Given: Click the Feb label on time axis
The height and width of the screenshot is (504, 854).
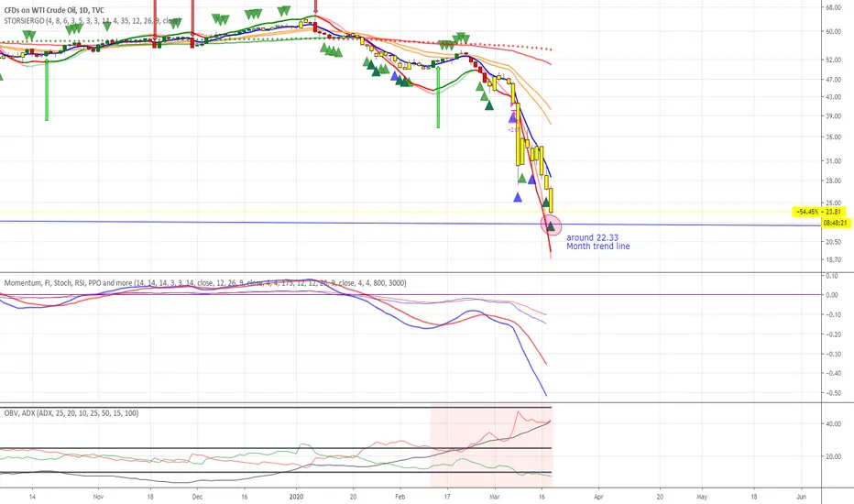Looking at the screenshot, I should click(x=400, y=497).
